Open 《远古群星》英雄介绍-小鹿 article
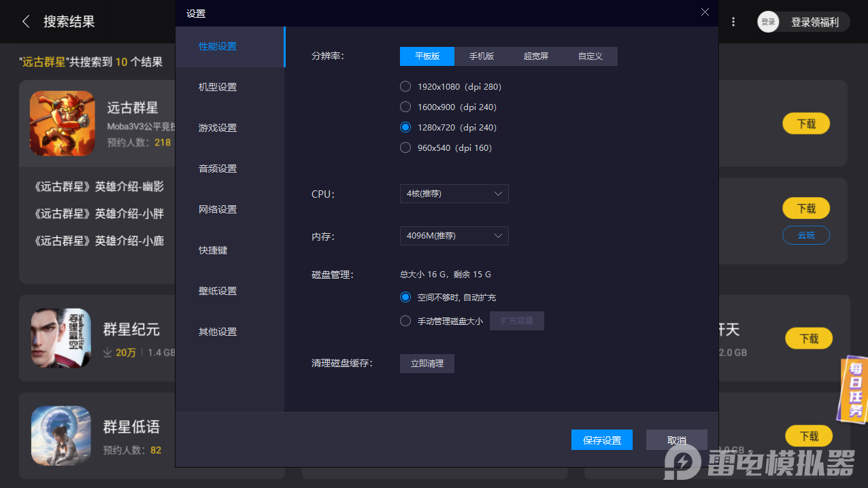This screenshot has height=488, width=868. pos(99,241)
